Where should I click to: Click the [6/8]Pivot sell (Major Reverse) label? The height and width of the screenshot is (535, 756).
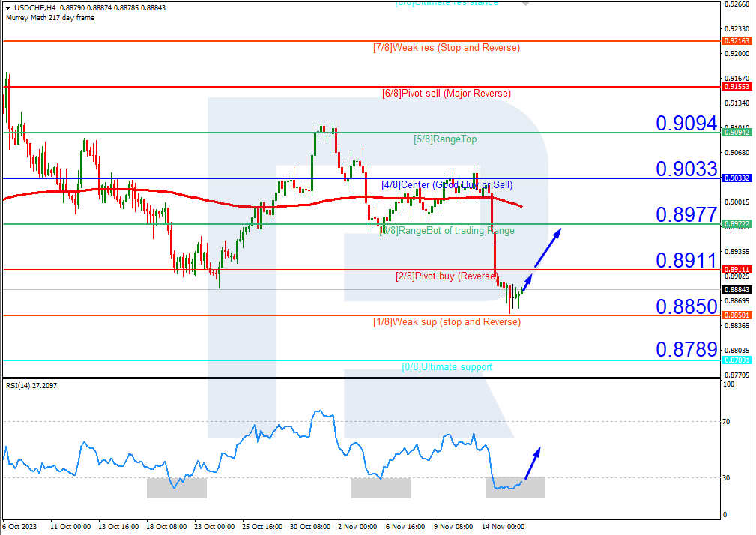pos(447,93)
